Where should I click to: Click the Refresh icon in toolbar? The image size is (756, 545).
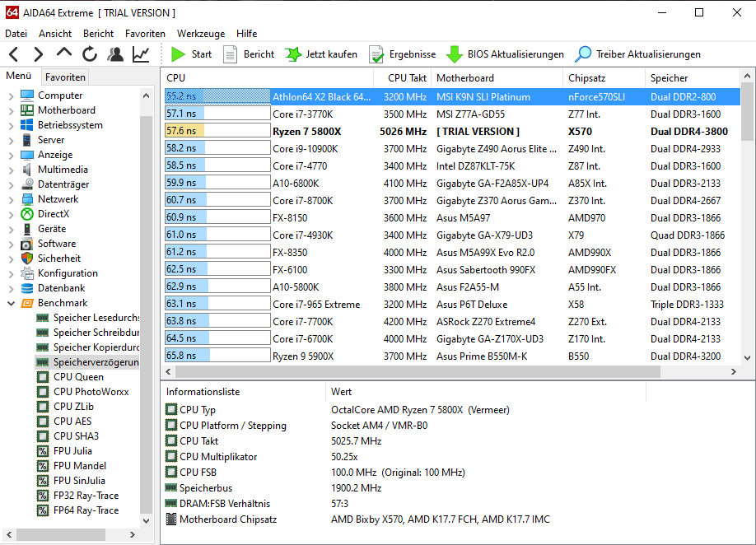90,54
